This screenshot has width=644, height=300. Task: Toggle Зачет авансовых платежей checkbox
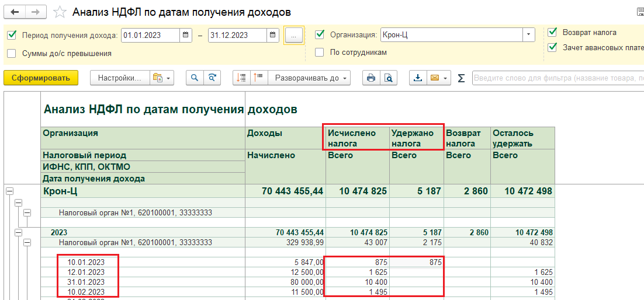pos(552,47)
